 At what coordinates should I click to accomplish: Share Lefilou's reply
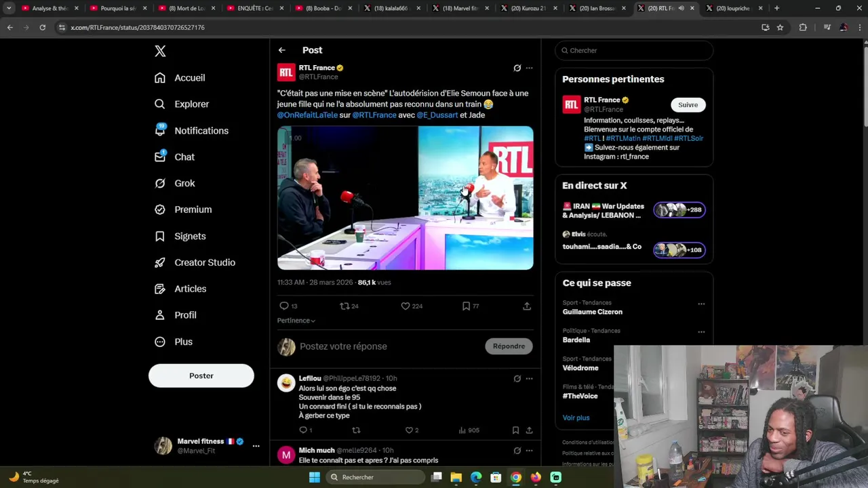click(x=529, y=430)
